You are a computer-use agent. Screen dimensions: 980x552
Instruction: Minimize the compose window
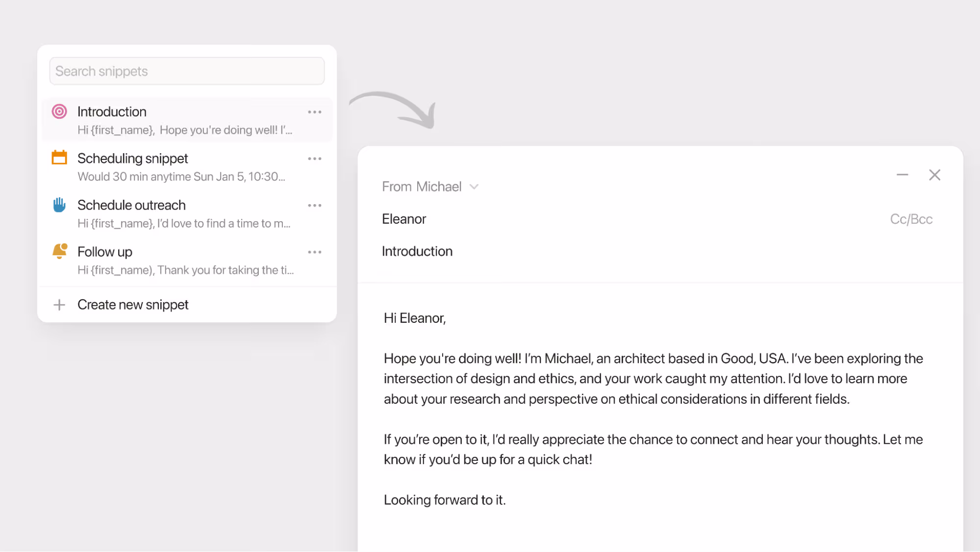(903, 175)
